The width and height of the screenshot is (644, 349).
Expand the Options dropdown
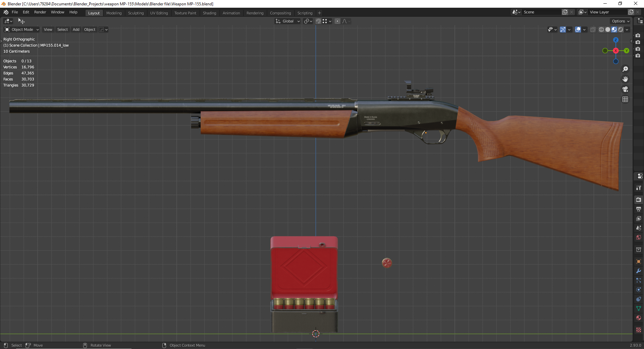(x=621, y=21)
